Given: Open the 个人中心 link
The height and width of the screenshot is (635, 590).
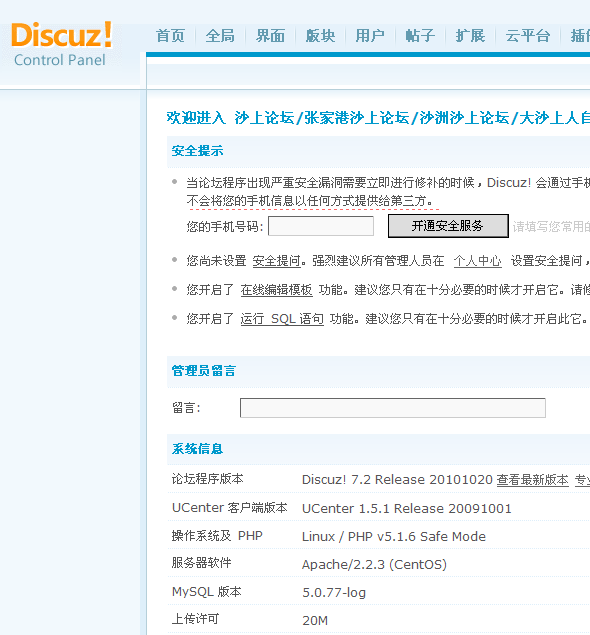Looking at the screenshot, I should [x=477, y=261].
